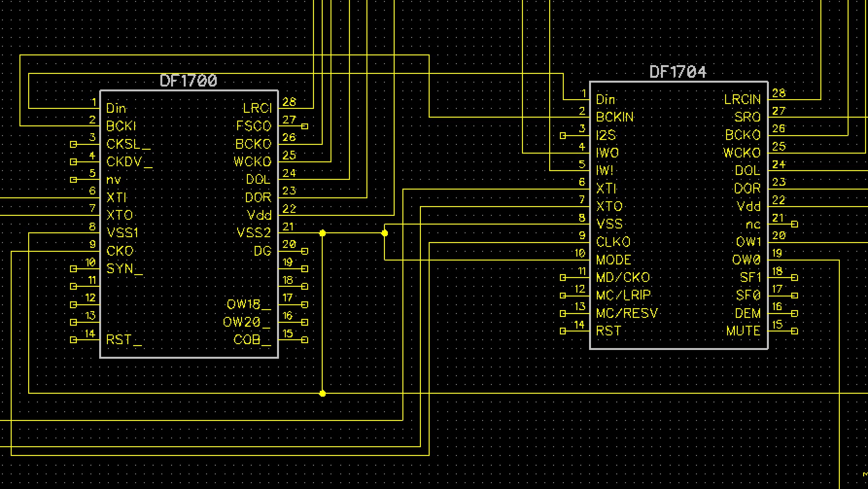Select the nc pin 21 terminal on DF1704
The image size is (868, 489).
[795, 224]
